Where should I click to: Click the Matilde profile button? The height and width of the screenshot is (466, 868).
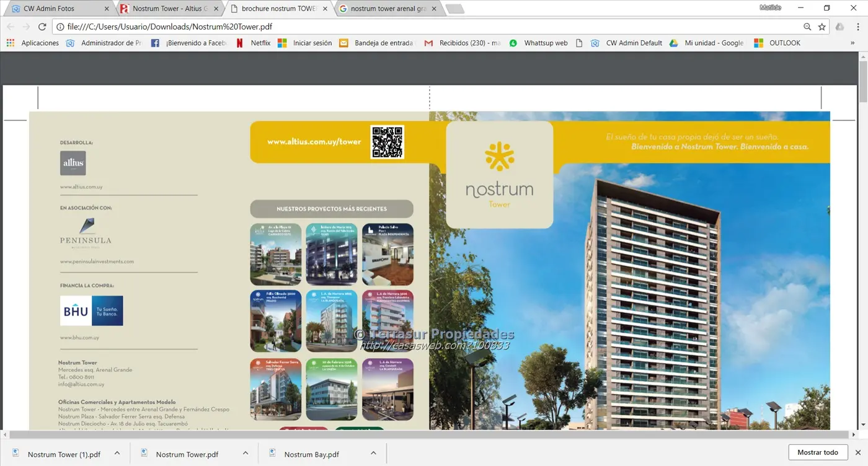pos(770,7)
